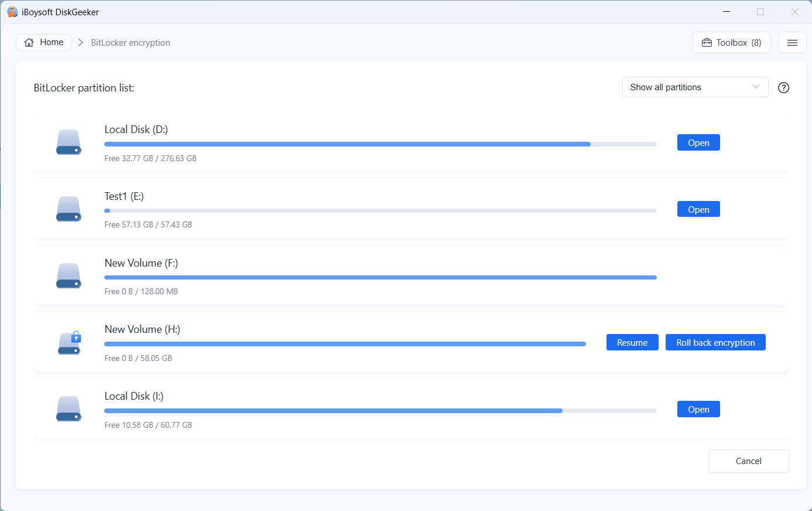Go back to Home

[x=44, y=42]
